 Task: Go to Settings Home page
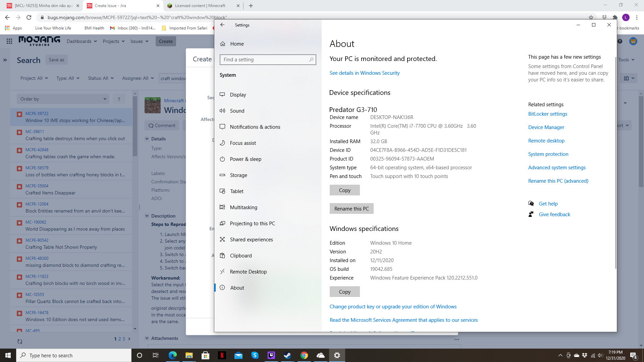pyautogui.click(x=236, y=44)
